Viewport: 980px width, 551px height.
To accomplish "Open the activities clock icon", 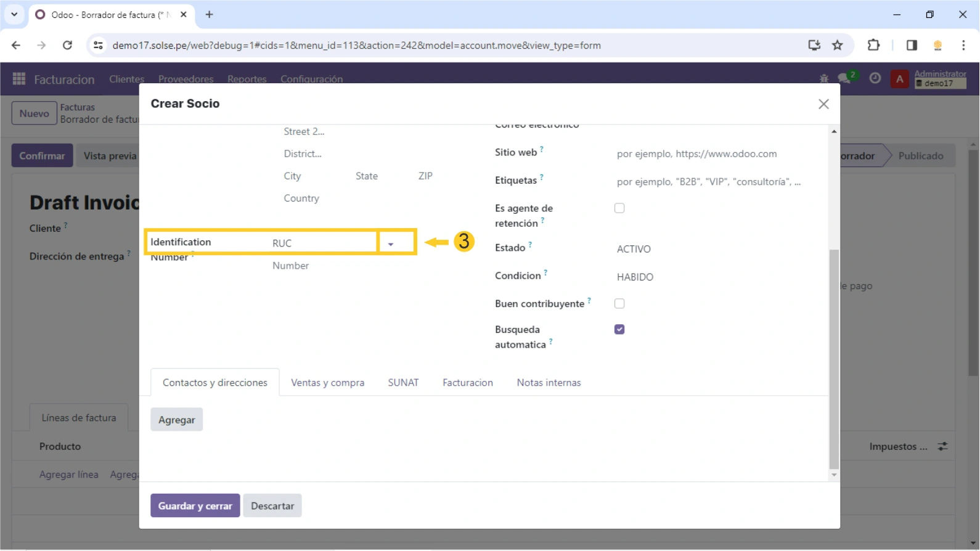I will click(875, 78).
